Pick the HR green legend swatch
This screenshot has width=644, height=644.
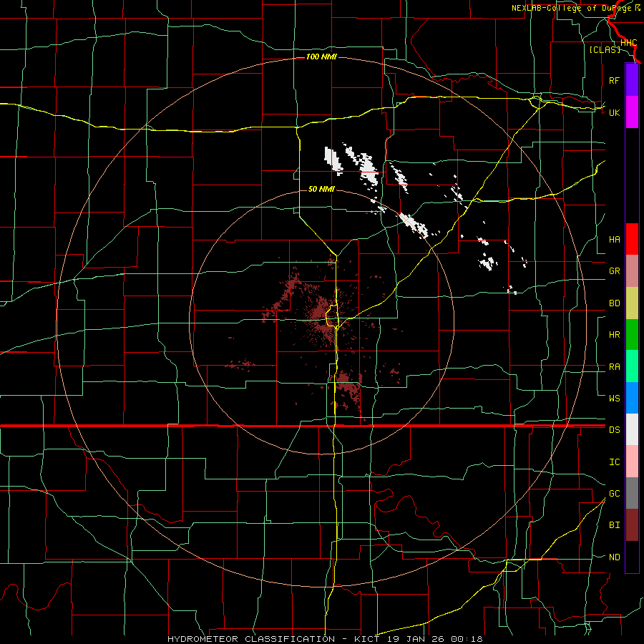[632, 334]
